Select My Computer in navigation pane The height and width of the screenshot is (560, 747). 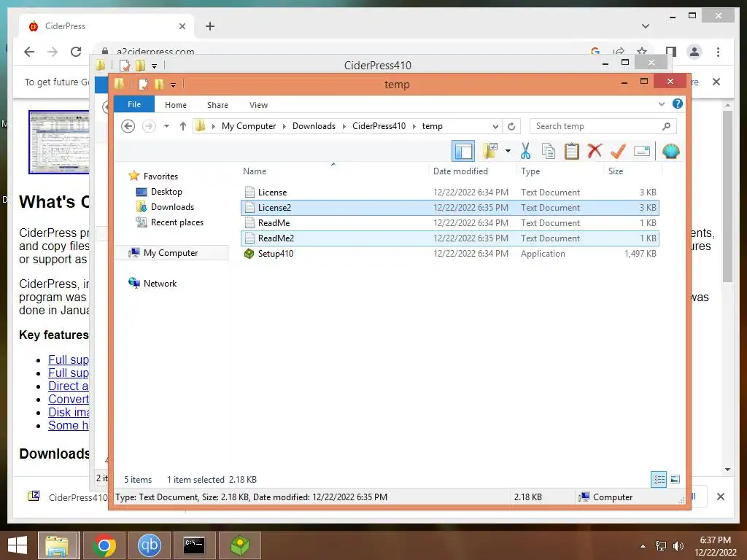[x=171, y=253]
